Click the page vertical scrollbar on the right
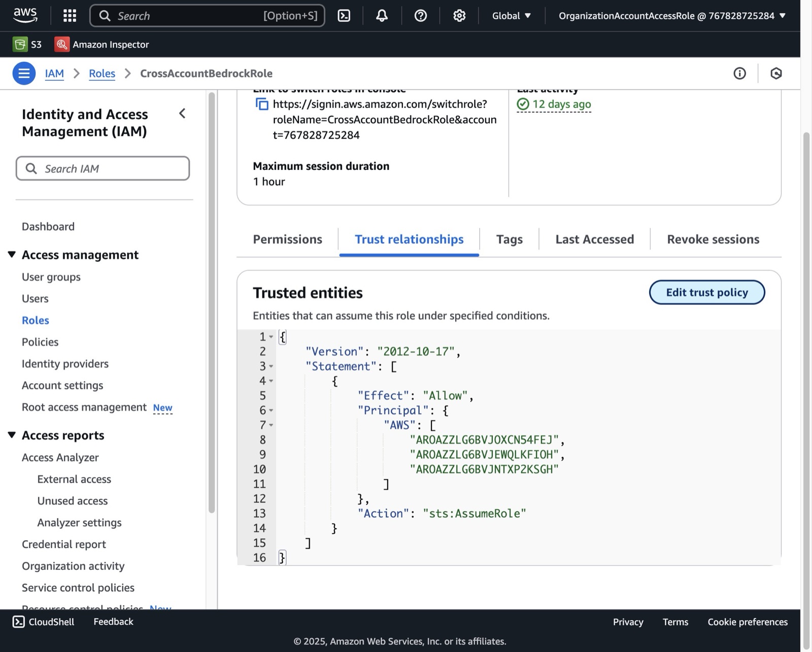This screenshot has width=812, height=652. coord(806,391)
